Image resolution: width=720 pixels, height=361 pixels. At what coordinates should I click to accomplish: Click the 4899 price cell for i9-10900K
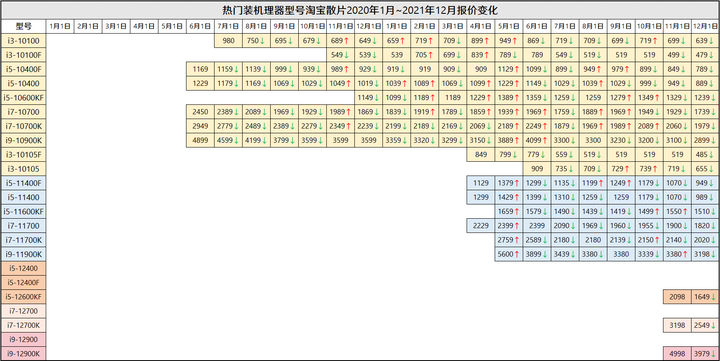200,140
